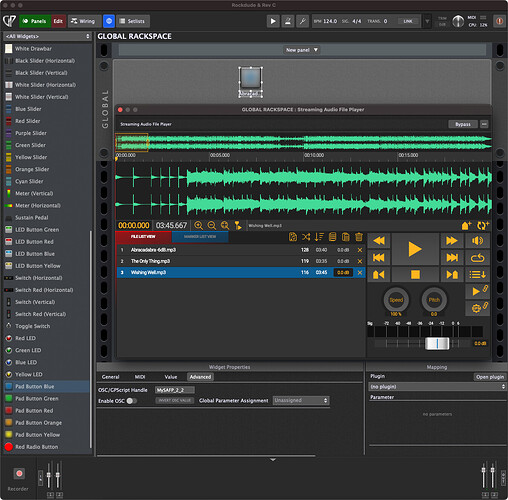This screenshot has width=508, height=500.
Task: Expand the New panel dropdown
Action: [302, 50]
